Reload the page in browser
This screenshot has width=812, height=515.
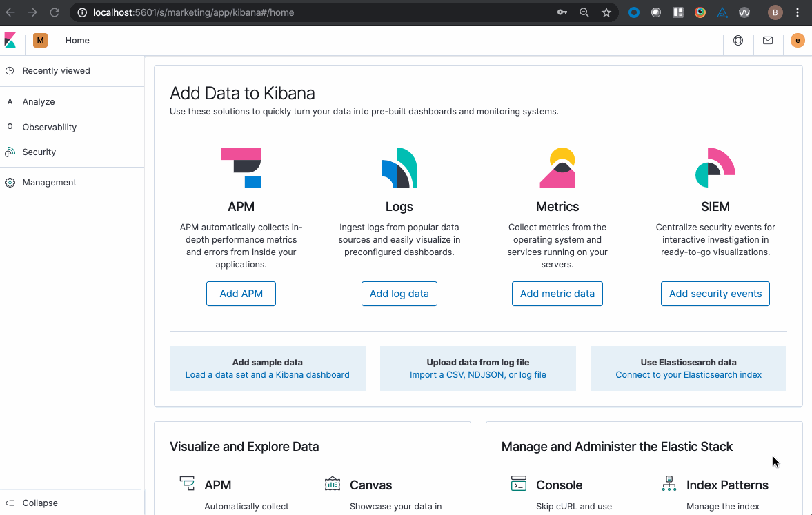click(55, 12)
